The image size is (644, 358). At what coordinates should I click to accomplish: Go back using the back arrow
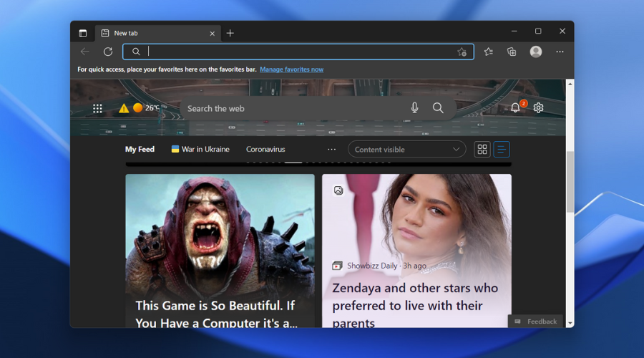[85, 52]
